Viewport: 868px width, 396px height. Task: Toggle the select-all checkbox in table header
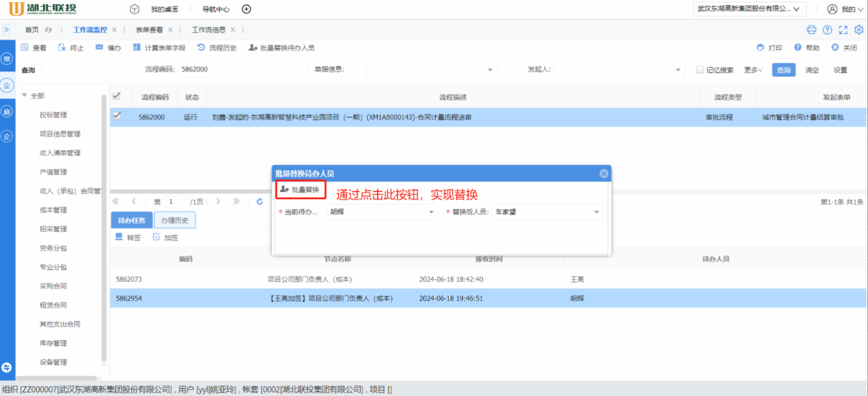pos(117,96)
